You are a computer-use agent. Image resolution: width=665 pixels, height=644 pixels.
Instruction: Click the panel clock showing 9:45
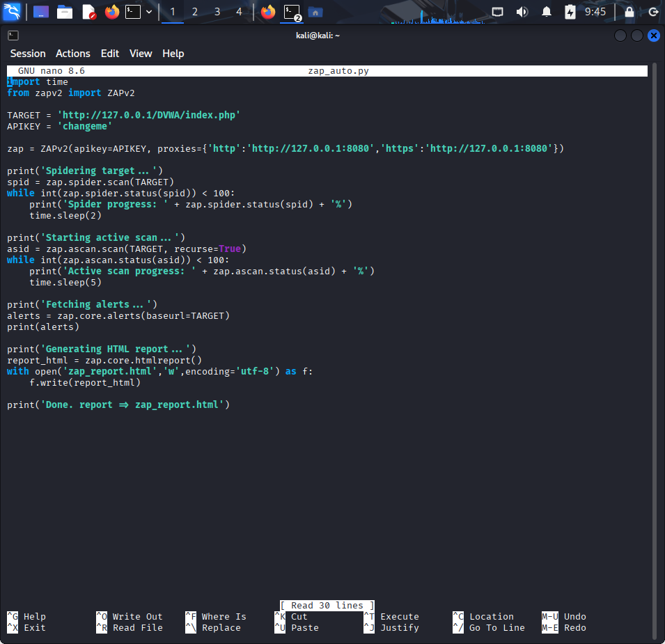tap(595, 12)
